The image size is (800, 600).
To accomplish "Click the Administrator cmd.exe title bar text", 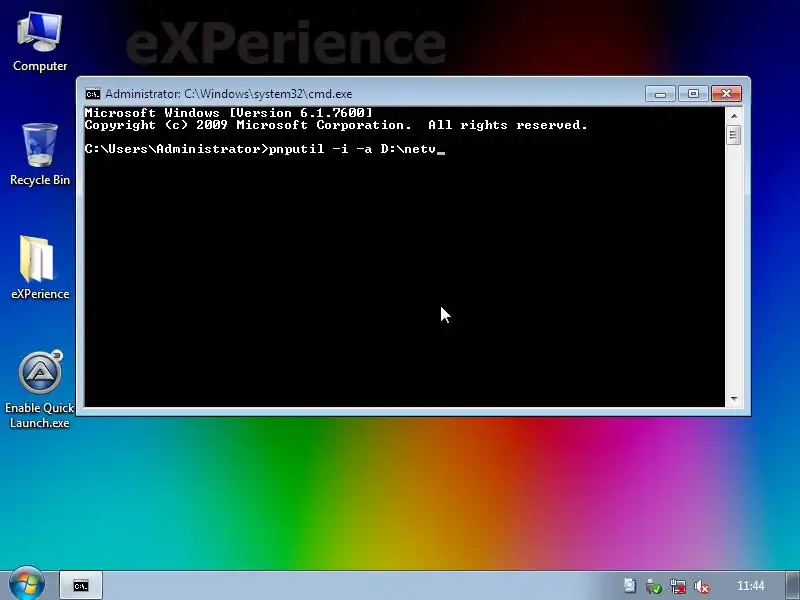I will coord(229,94).
